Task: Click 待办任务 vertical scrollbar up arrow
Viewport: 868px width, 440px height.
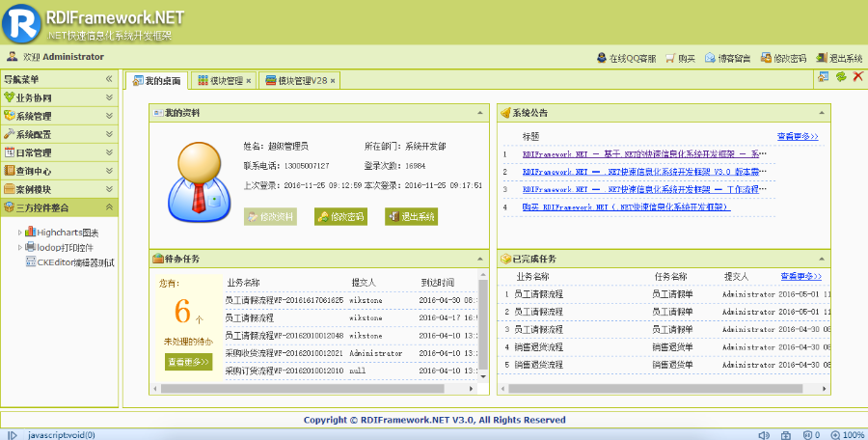Action: click(x=483, y=275)
